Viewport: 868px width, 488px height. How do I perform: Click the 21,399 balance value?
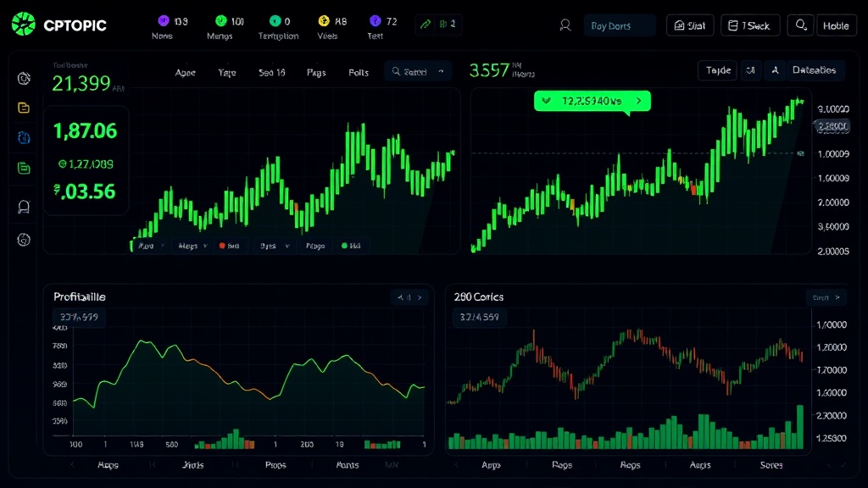point(81,84)
